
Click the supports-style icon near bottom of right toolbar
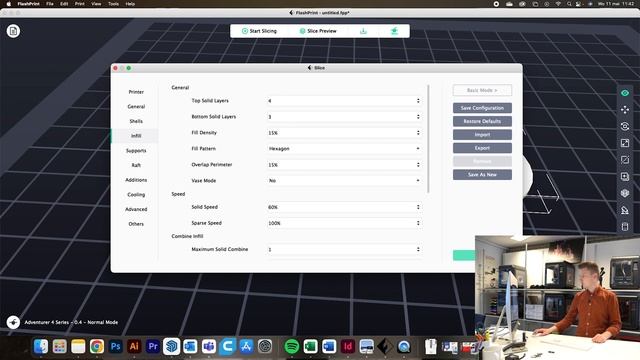(625, 210)
